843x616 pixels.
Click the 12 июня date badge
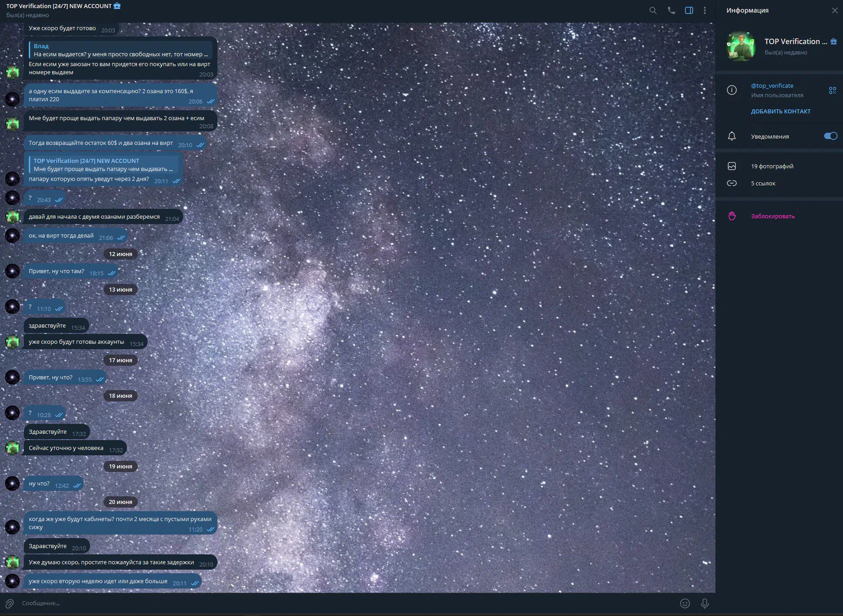pos(121,254)
